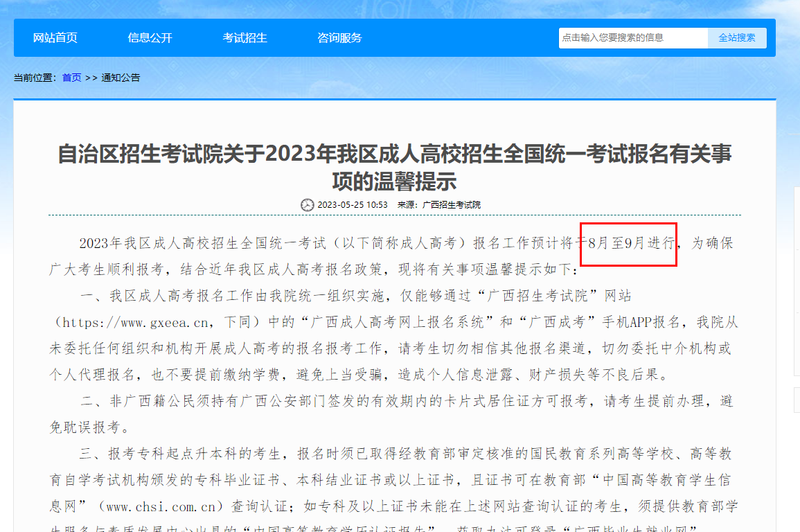Go to the 咨询服务 menu

(339, 38)
